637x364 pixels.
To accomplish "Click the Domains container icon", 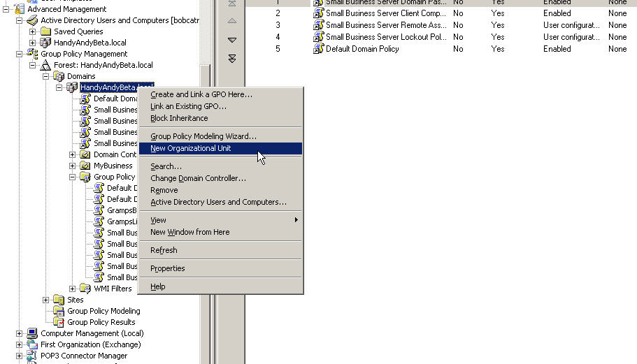I will coord(59,76).
